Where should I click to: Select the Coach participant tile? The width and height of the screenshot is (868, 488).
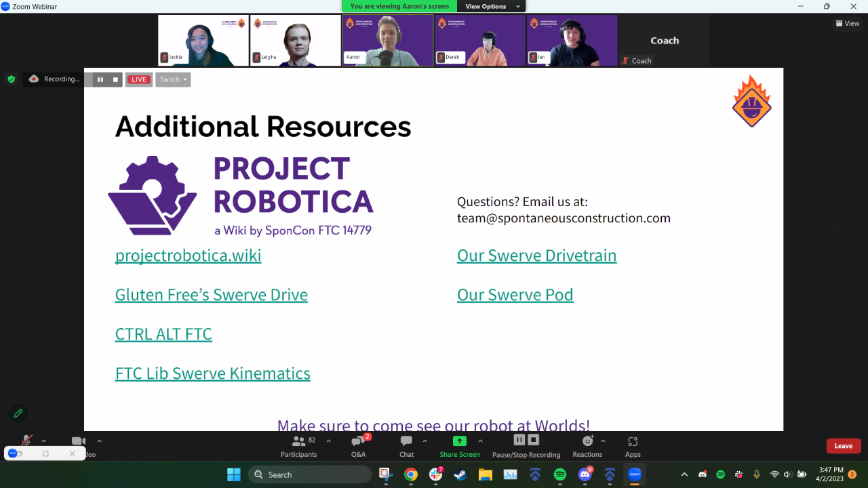[665, 41]
